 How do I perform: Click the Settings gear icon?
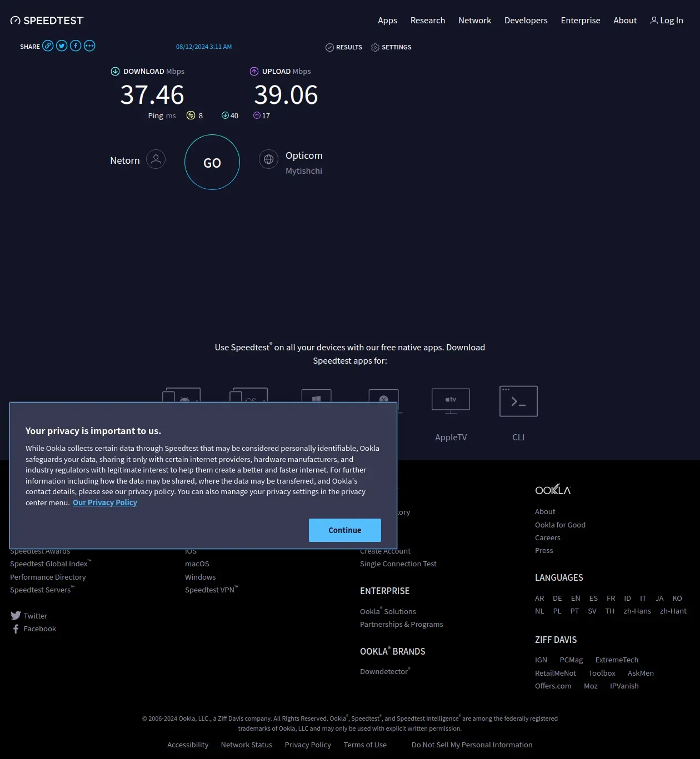(375, 47)
